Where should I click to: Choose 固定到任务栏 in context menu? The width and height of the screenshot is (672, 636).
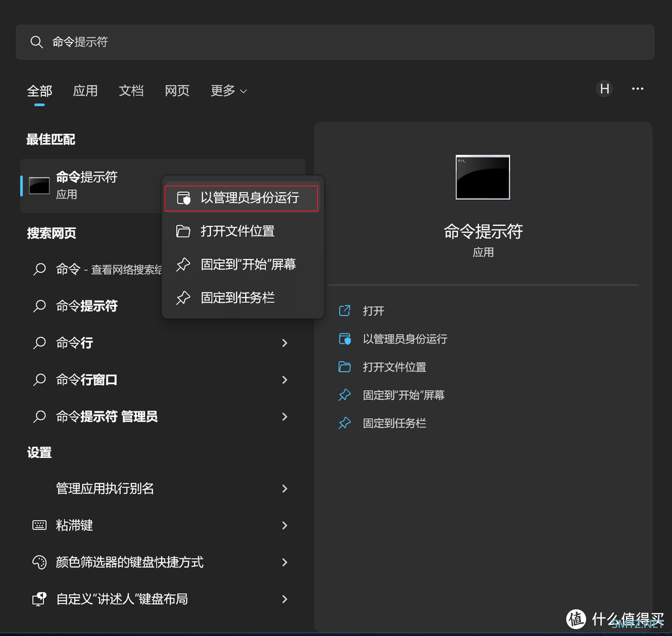pos(241,297)
